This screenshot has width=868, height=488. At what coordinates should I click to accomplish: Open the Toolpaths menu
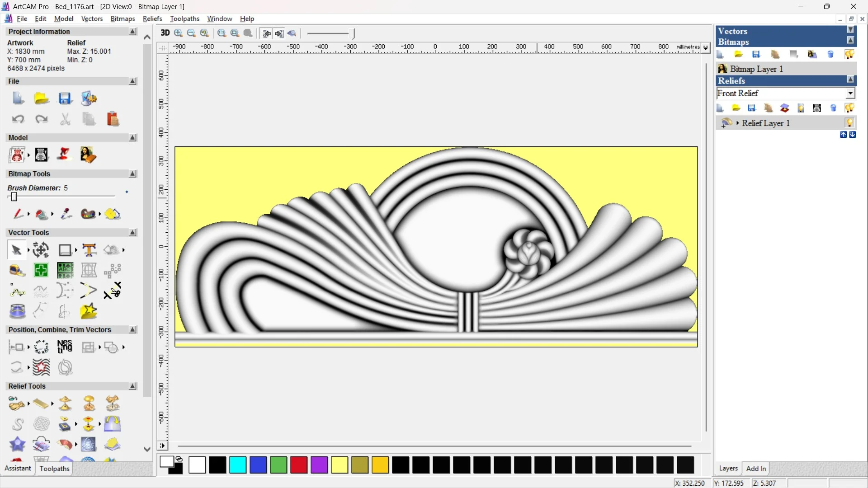pyautogui.click(x=184, y=19)
